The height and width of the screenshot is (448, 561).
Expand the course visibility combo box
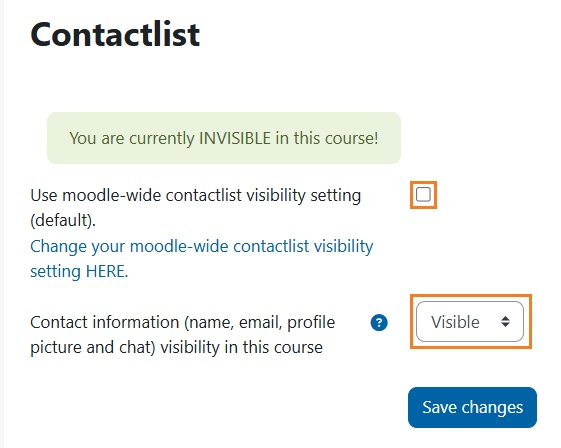pos(470,321)
